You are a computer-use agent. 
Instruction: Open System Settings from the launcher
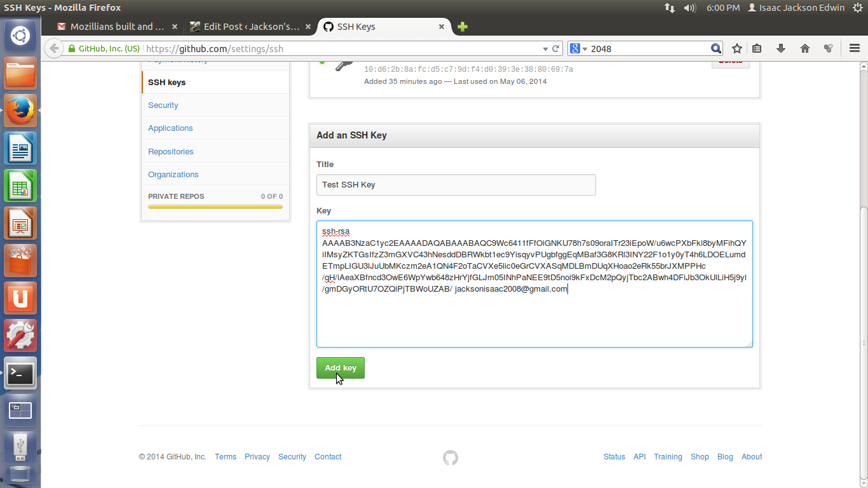[20, 335]
